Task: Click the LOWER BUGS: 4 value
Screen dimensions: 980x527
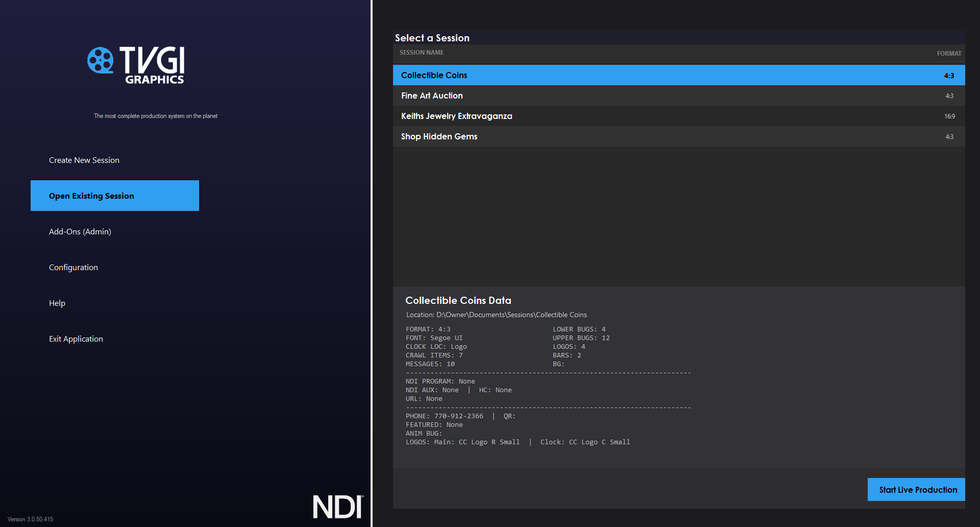Action: tap(579, 329)
